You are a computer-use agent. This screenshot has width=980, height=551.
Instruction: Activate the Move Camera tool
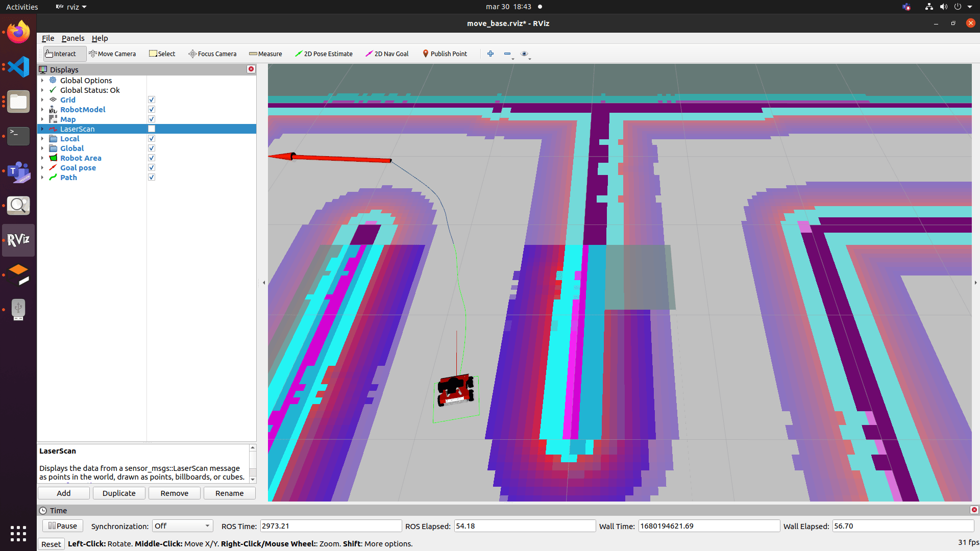click(x=112, y=54)
